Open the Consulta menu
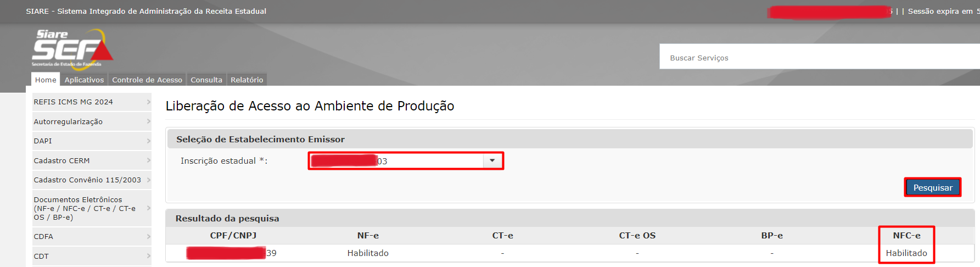Viewport: 980px width, 267px height. pyautogui.click(x=206, y=80)
